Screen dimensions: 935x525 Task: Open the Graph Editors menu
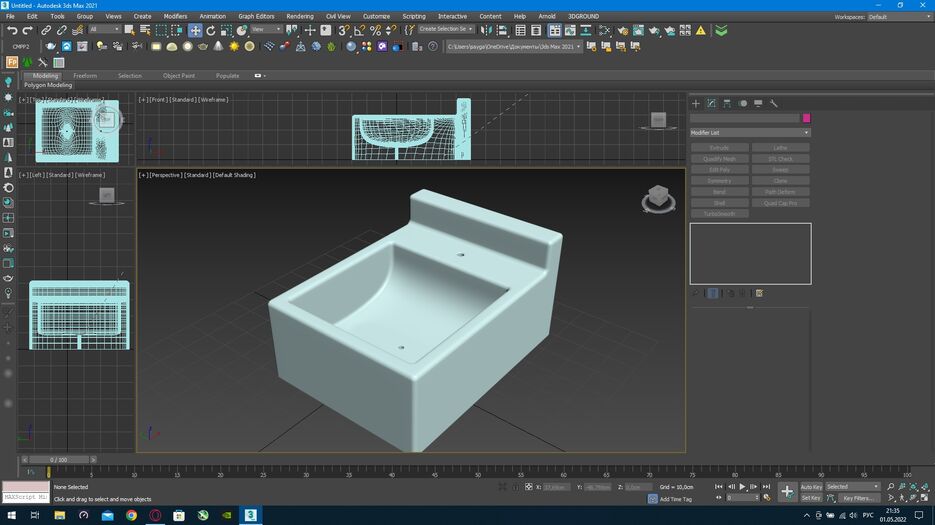256,16
